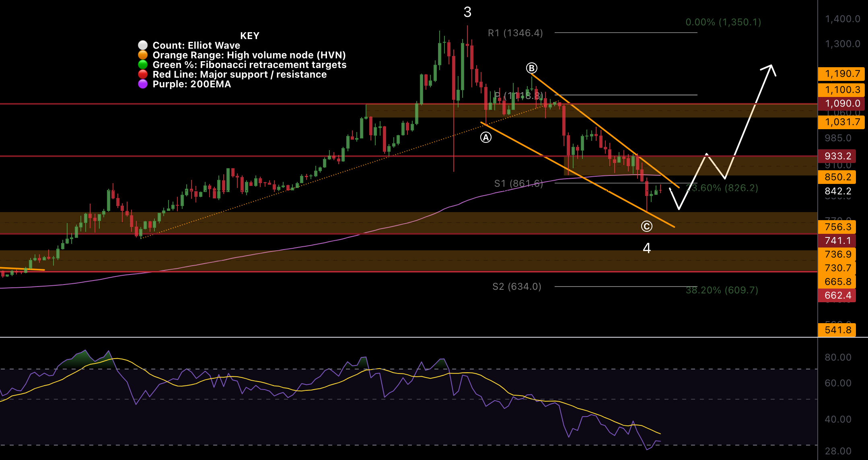The image size is (868, 460).
Task: Click the 38.20% (609.7) Fibonacci label
Action: coord(722,290)
